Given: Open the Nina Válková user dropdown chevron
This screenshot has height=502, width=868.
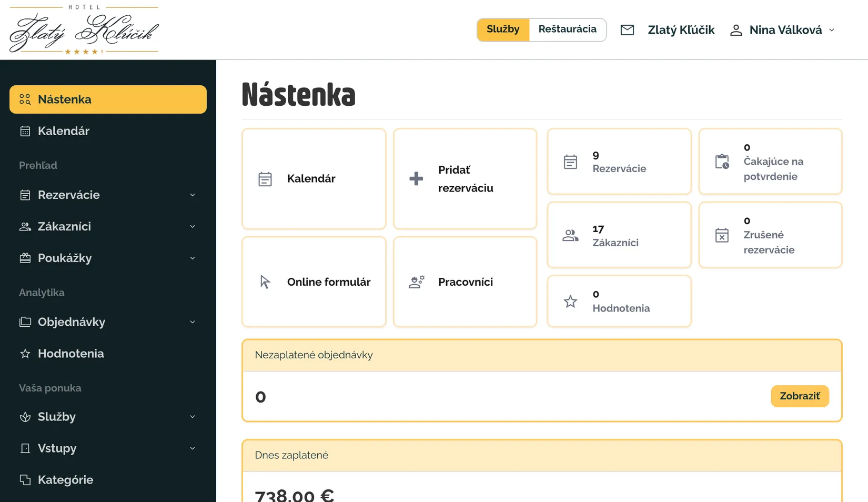Looking at the screenshot, I should (832, 30).
